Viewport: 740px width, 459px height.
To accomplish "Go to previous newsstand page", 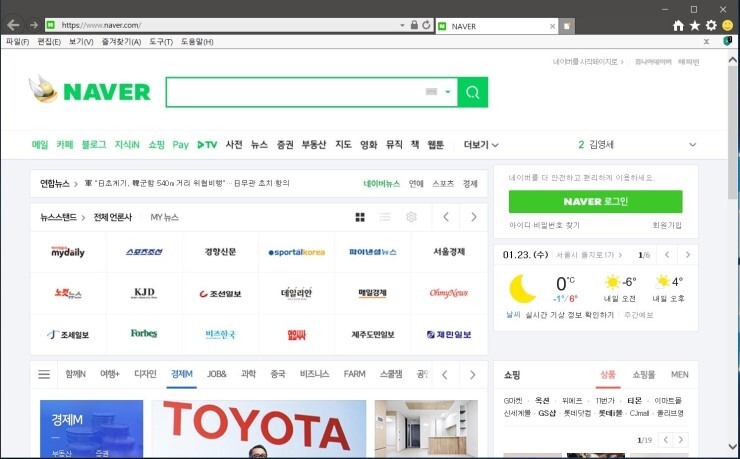I will tap(446, 217).
